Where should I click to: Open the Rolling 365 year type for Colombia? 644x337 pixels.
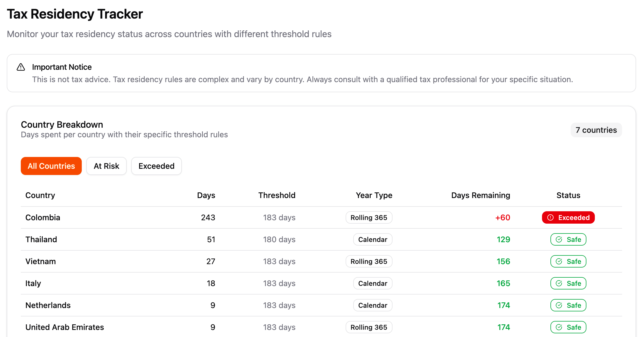tap(369, 217)
